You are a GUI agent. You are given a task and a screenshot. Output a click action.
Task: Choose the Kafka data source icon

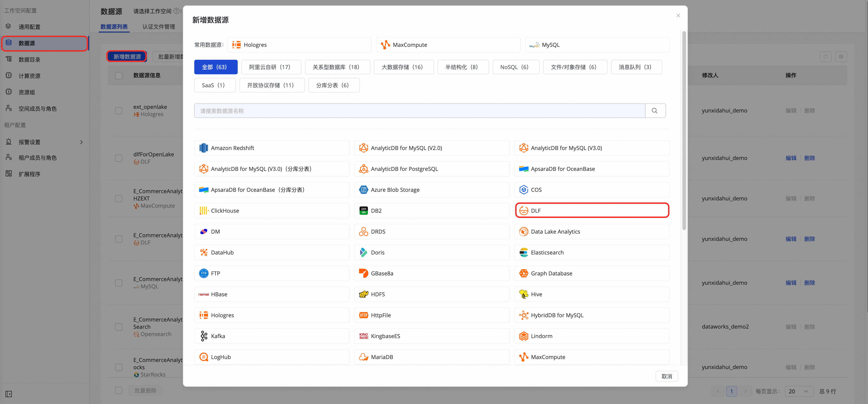coord(204,336)
